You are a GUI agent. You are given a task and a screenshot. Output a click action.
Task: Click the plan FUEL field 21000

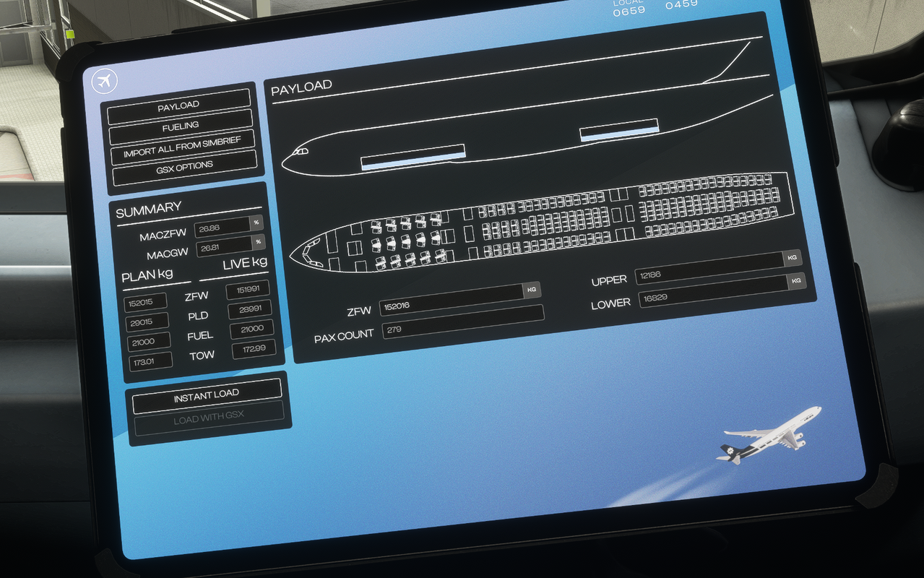tap(149, 342)
